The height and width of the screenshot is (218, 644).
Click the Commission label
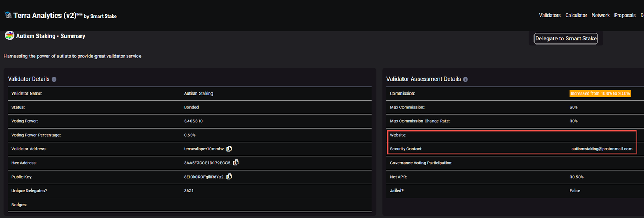402,93
